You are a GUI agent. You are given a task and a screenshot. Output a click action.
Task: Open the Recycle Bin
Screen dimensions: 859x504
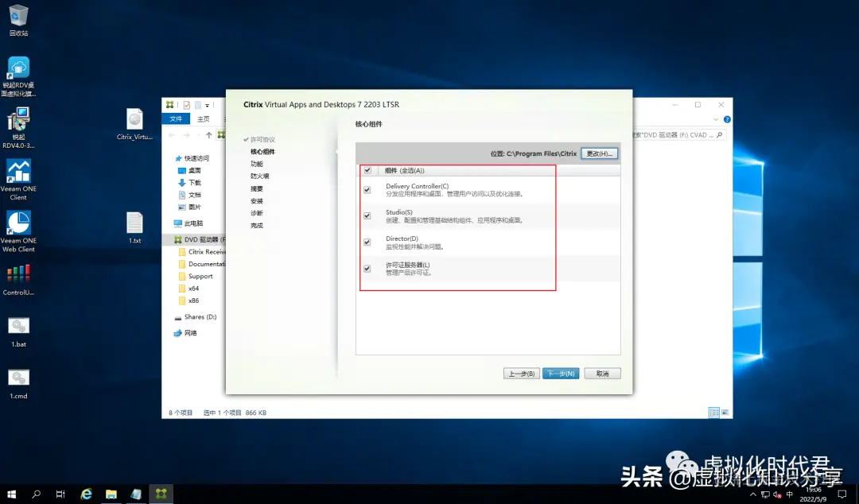(17, 16)
